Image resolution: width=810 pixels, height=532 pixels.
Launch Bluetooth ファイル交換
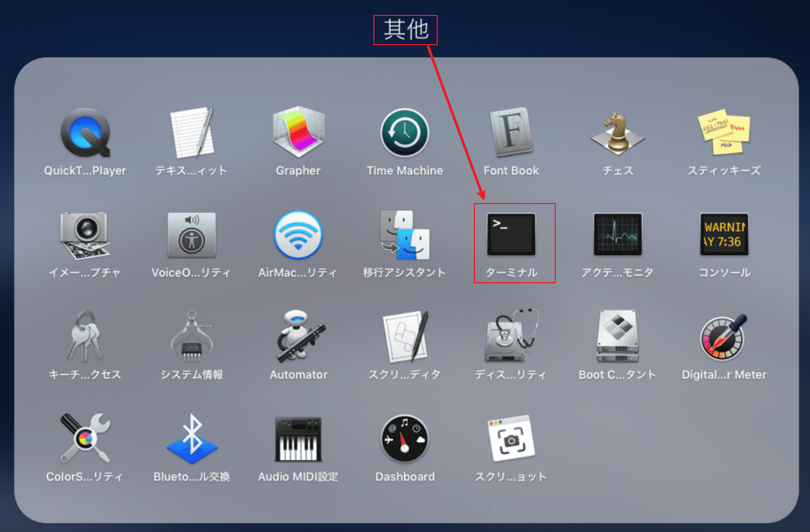click(x=192, y=439)
